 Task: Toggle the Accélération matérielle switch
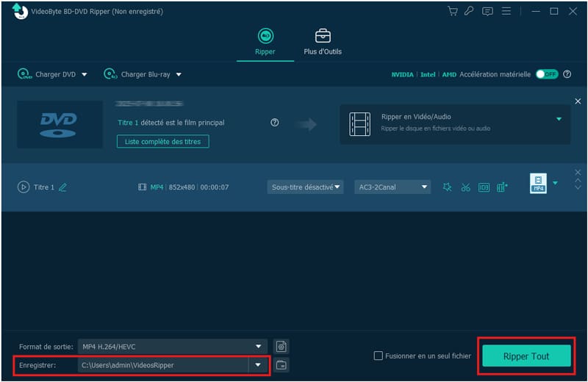pyautogui.click(x=546, y=74)
